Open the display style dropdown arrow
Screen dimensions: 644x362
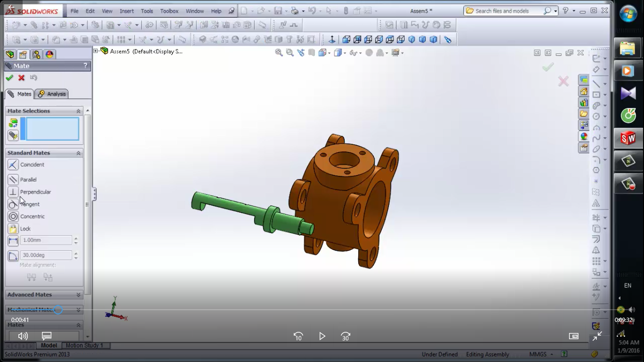(x=345, y=53)
